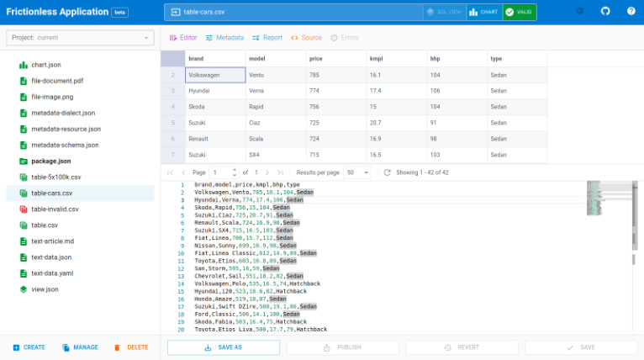Click the table-5x100k.csv table icon

[24, 177]
